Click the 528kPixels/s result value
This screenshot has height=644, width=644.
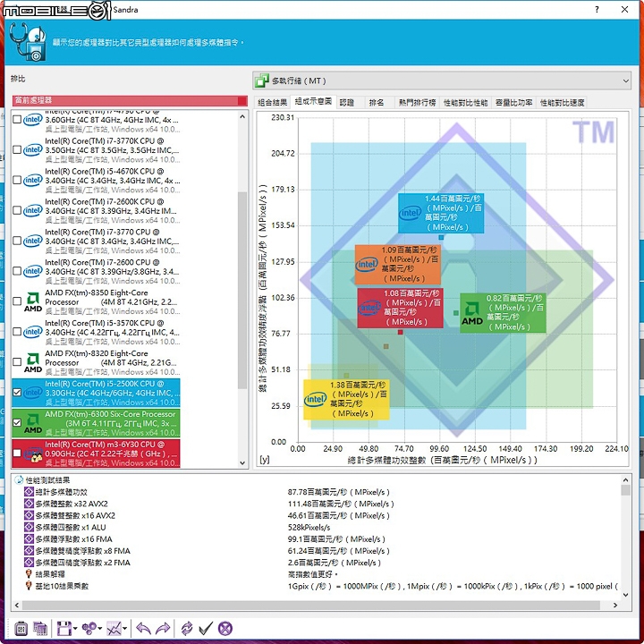coord(309,527)
